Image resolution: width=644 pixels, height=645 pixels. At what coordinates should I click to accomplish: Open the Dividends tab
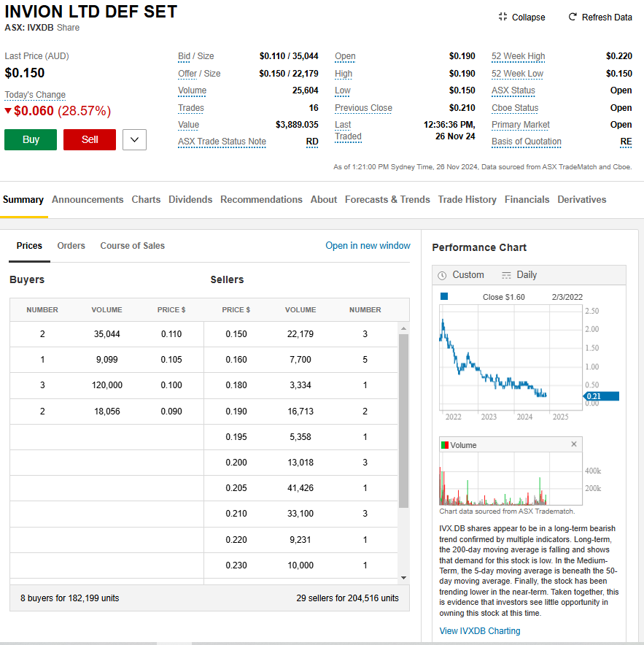190,199
